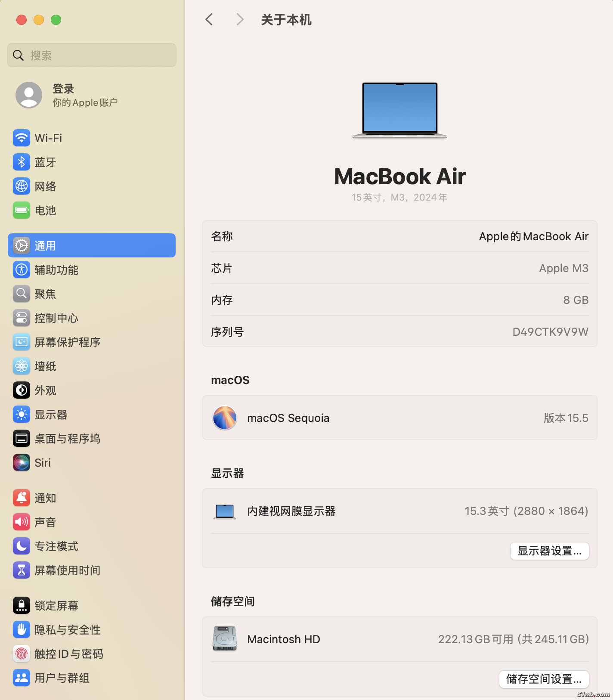
Task: Click the 显示器 section heading above display row
Action: pos(227,474)
